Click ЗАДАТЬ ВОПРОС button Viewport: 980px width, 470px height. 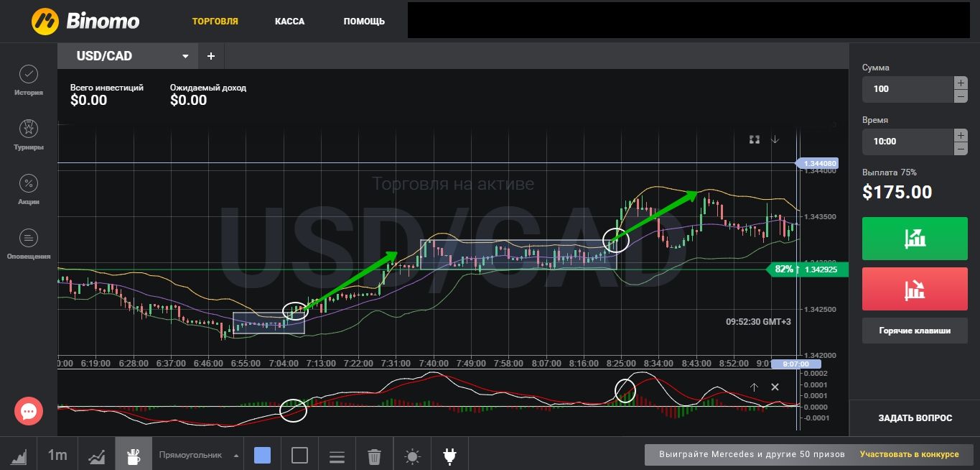click(x=915, y=418)
